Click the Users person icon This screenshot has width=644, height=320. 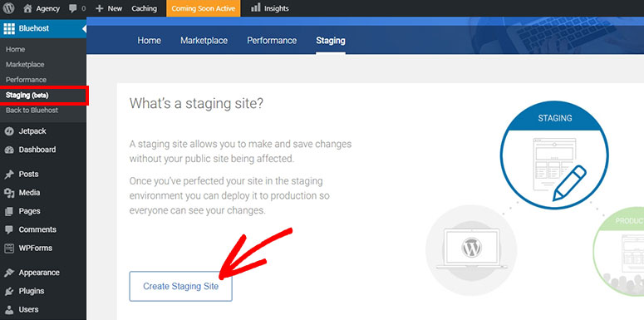(x=9, y=310)
